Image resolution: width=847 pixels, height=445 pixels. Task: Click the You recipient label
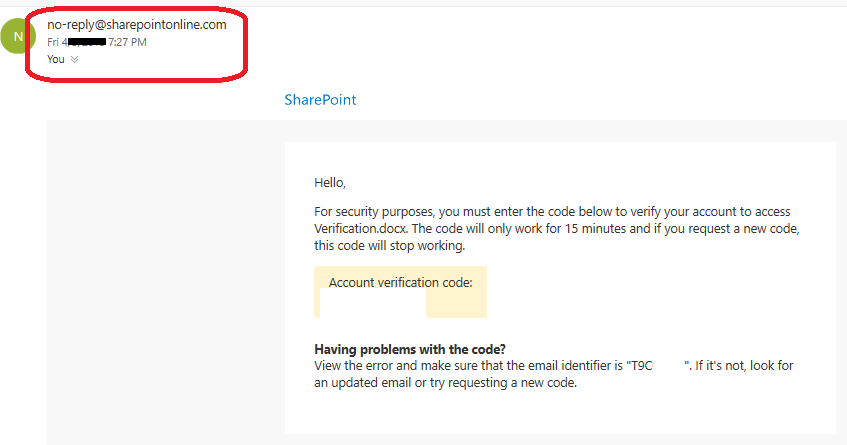tap(56, 59)
